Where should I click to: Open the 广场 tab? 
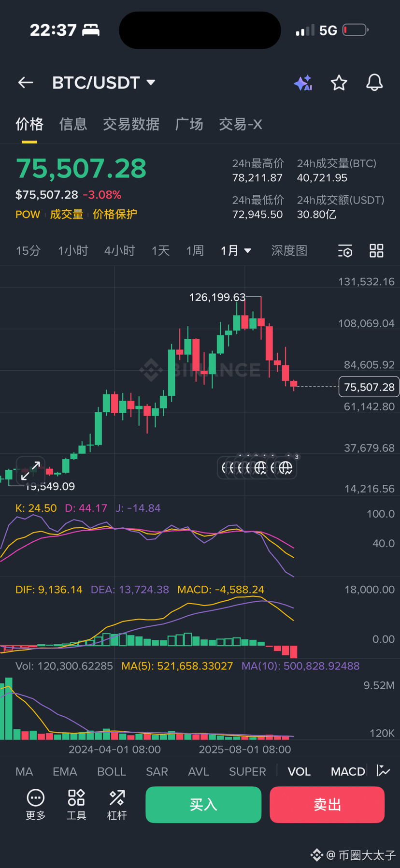tap(189, 124)
